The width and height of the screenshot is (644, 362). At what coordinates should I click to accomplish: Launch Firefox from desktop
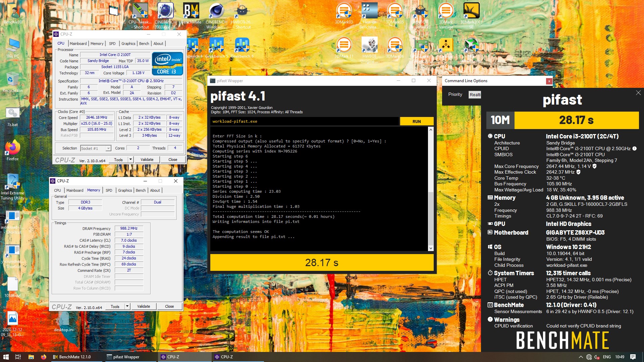[x=13, y=150]
